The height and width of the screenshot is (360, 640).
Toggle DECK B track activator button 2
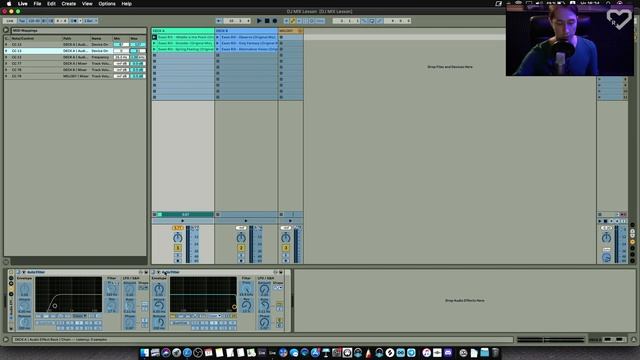[x=241, y=248]
